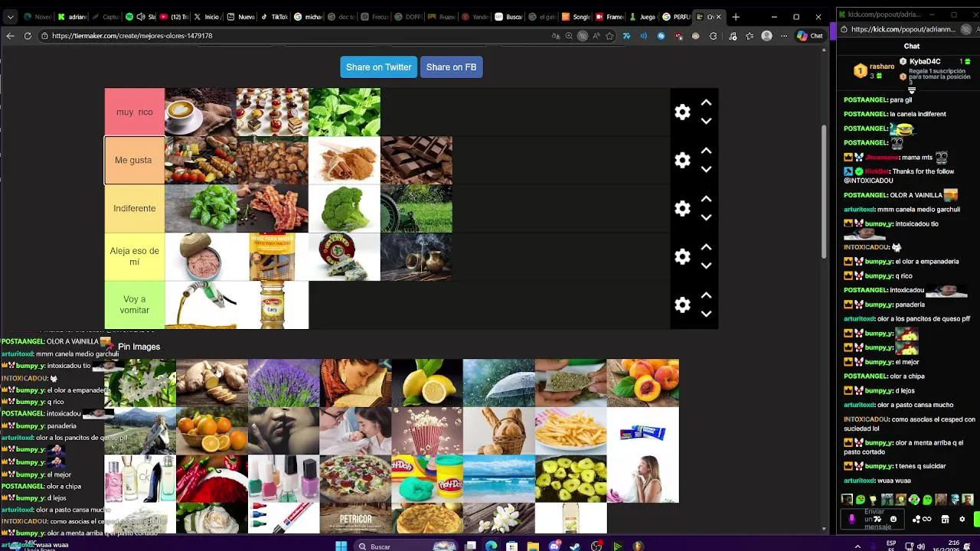
Task: Open Copilot Chat button in browser toolbar
Action: pos(810,36)
